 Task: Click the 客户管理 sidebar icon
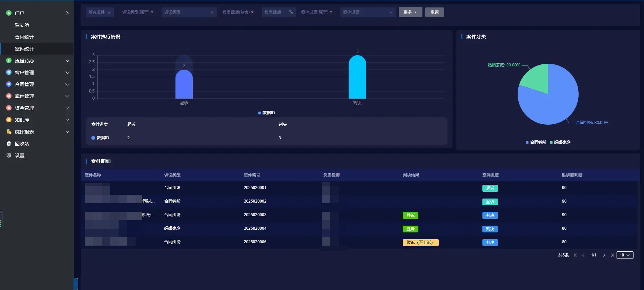pyautogui.click(x=9, y=72)
